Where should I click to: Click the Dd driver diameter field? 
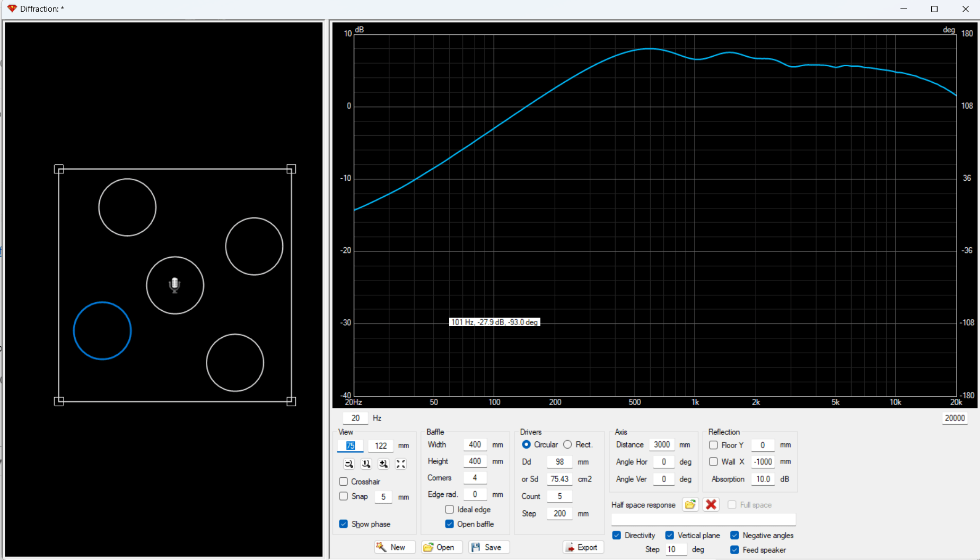coord(560,462)
